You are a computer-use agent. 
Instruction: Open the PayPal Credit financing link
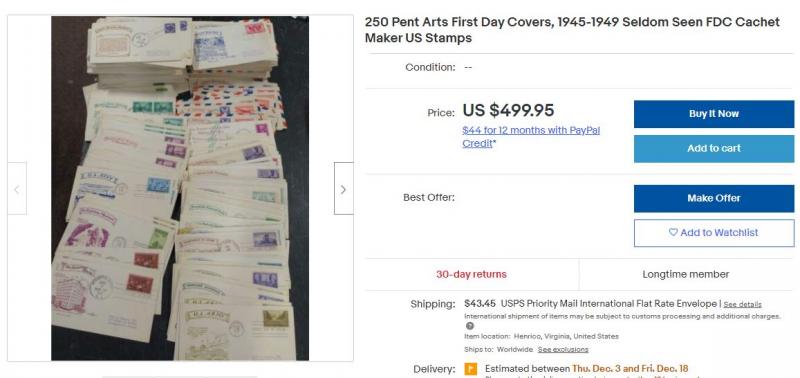[531, 137]
